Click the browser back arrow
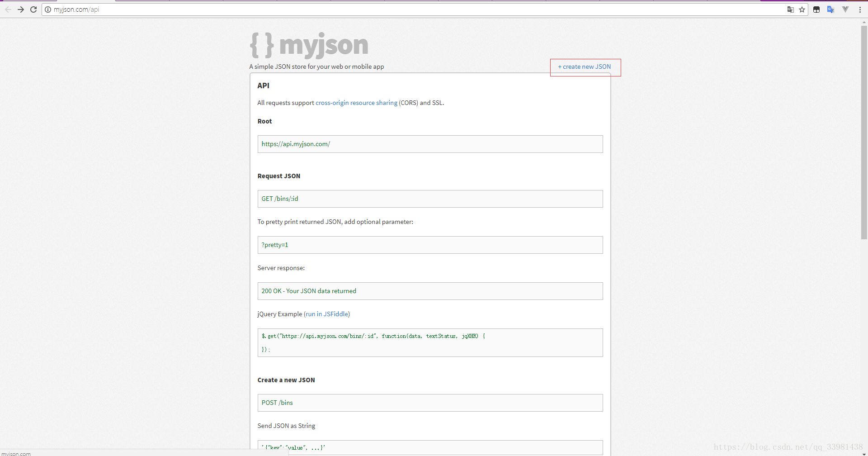868x456 pixels. tap(8, 9)
